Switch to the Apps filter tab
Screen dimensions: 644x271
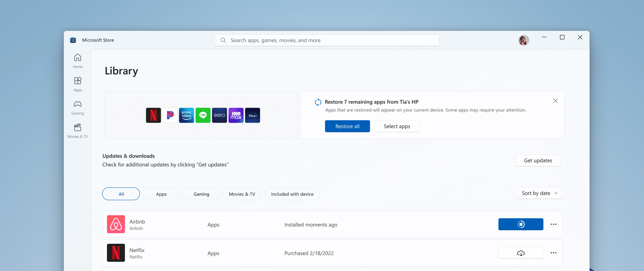pos(161,194)
